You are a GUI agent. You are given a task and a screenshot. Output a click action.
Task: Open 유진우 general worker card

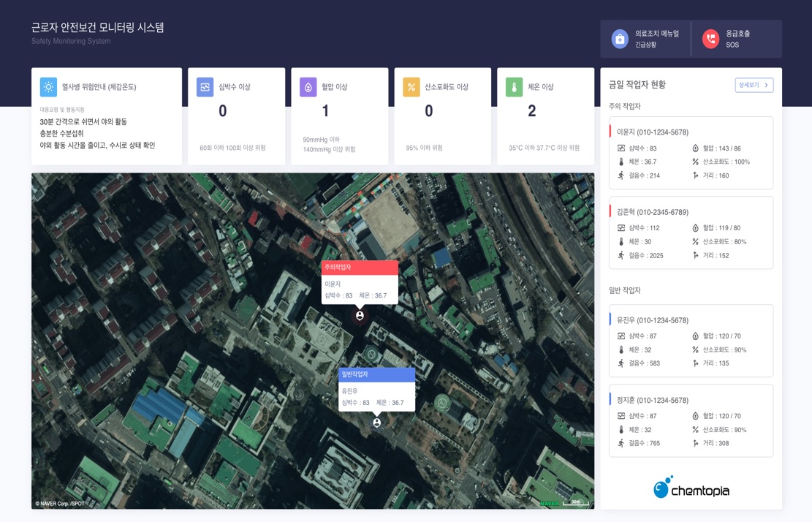click(x=691, y=341)
